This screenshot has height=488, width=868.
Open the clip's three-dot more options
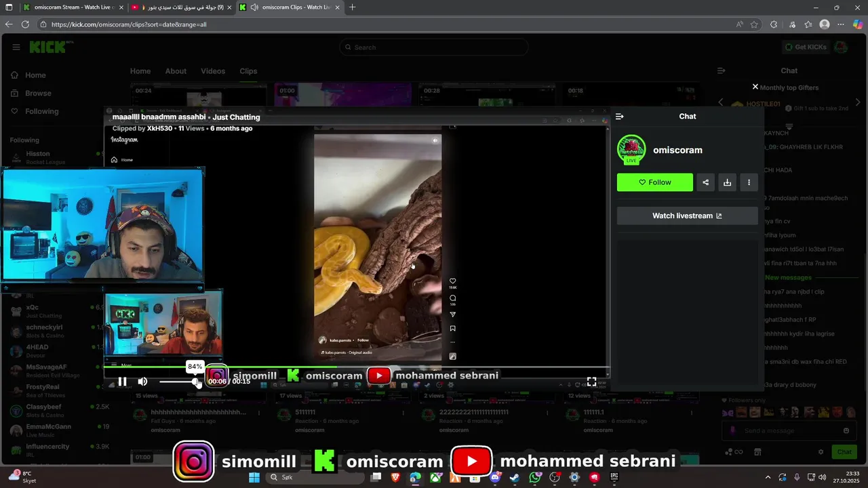click(x=749, y=182)
